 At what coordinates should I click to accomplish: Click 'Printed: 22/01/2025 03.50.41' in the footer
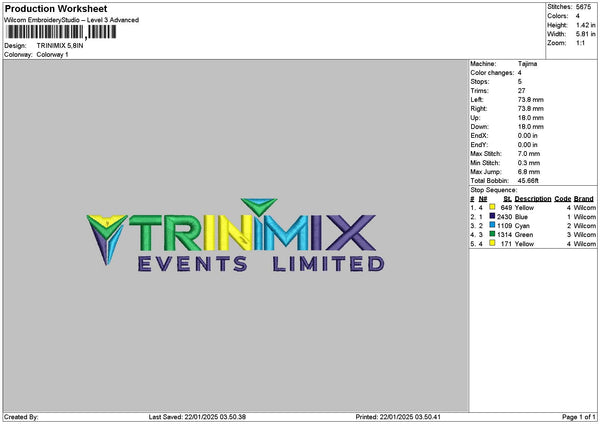[x=398, y=417]
